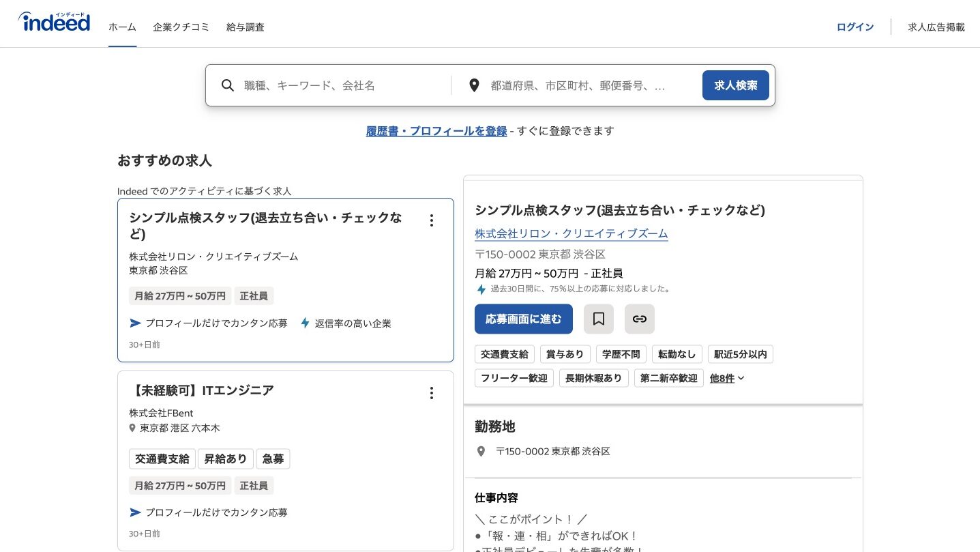The height and width of the screenshot is (552, 980).
Task: Open three-dot menu on シンプル点検スタッフ card
Action: coord(431,220)
